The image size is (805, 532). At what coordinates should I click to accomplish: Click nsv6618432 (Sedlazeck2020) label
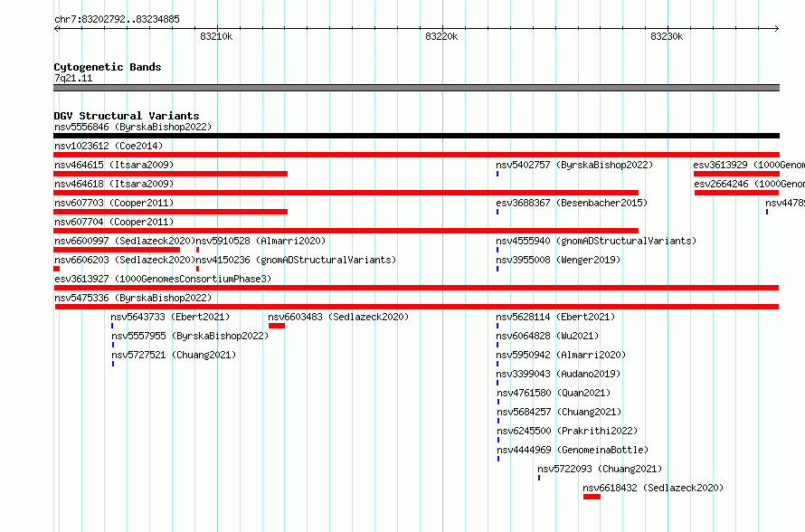tap(653, 488)
